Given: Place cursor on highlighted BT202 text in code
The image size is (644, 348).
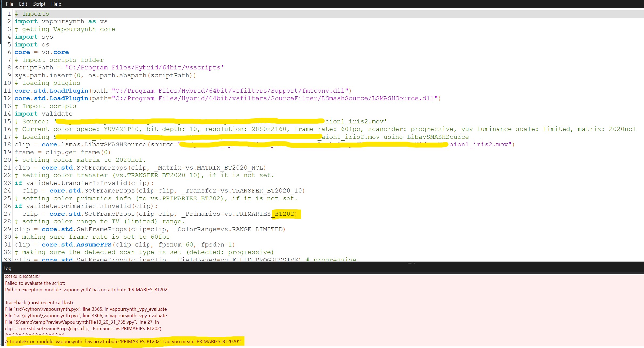Looking at the screenshot, I should click(x=284, y=214).
